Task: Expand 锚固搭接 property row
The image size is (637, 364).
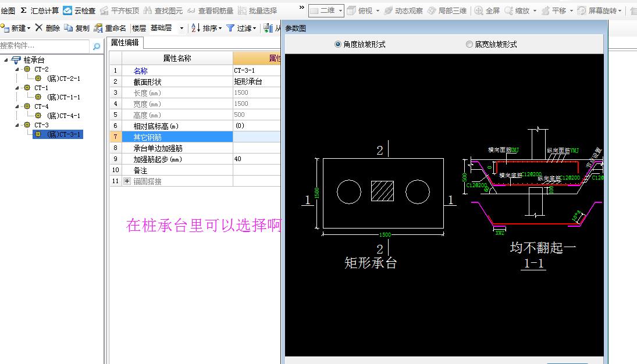Action: [x=127, y=181]
